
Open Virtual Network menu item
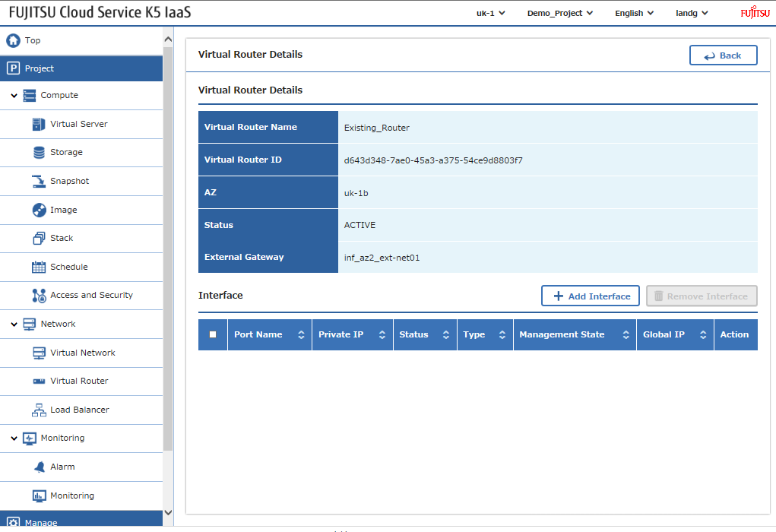click(81, 353)
